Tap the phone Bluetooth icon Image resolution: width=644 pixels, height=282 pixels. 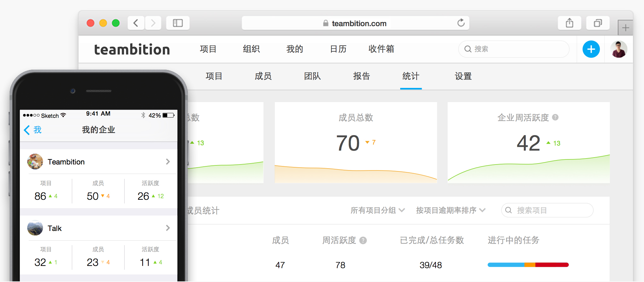(x=143, y=115)
